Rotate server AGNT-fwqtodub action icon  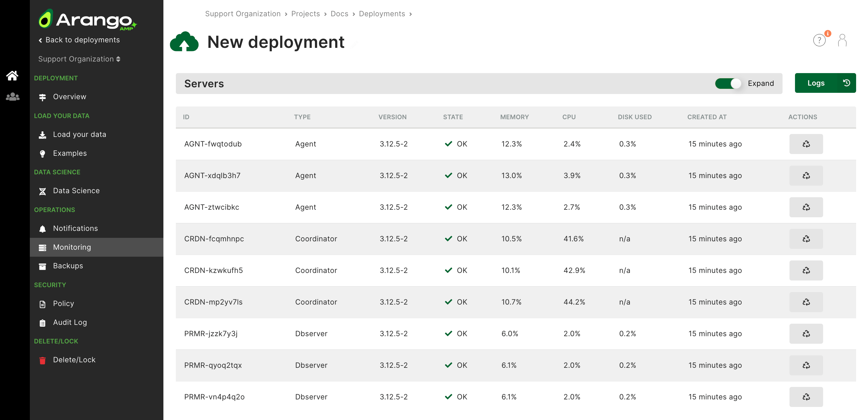[806, 144]
